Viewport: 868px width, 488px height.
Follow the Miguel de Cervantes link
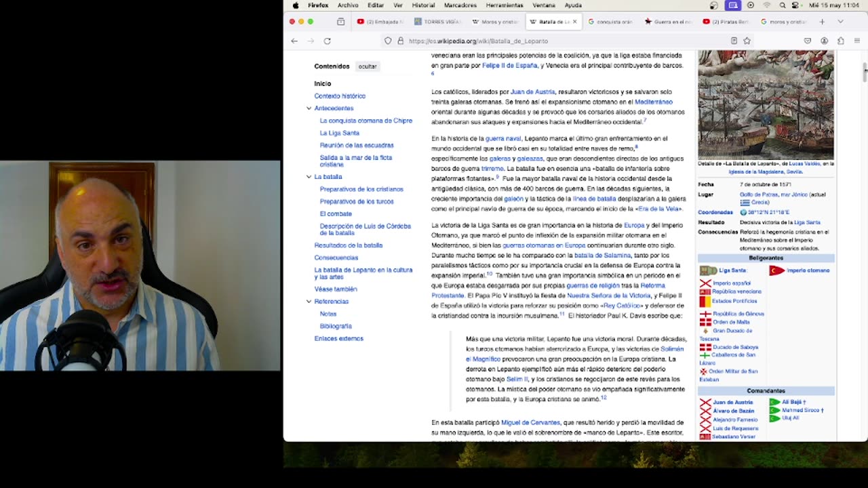point(530,422)
